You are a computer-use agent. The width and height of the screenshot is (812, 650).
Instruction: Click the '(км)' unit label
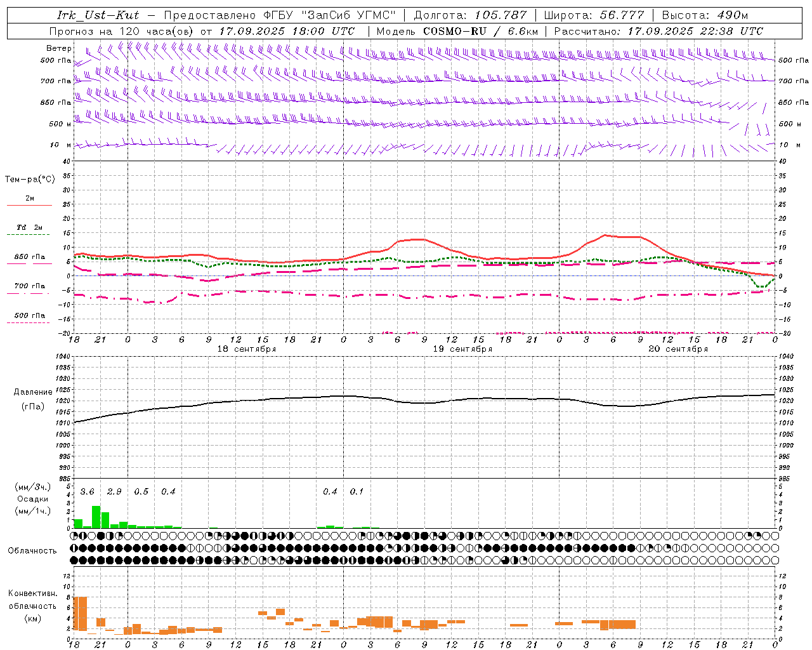pos(33,618)
